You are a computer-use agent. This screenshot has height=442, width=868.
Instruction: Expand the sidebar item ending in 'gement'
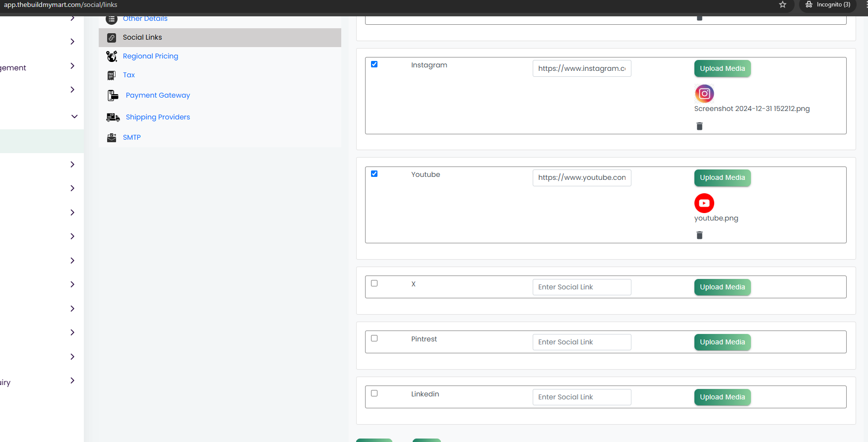[x=72, y=66]
